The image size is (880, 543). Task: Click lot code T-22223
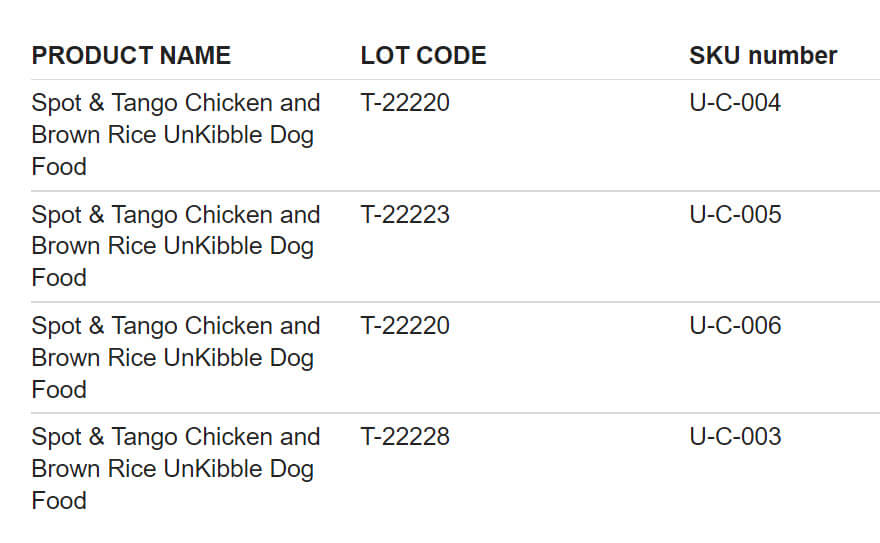[x=405, y=215]
